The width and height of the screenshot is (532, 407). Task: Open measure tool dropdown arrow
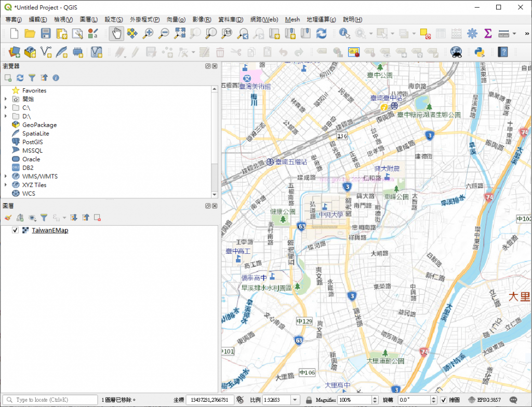(x=514, y=33)
